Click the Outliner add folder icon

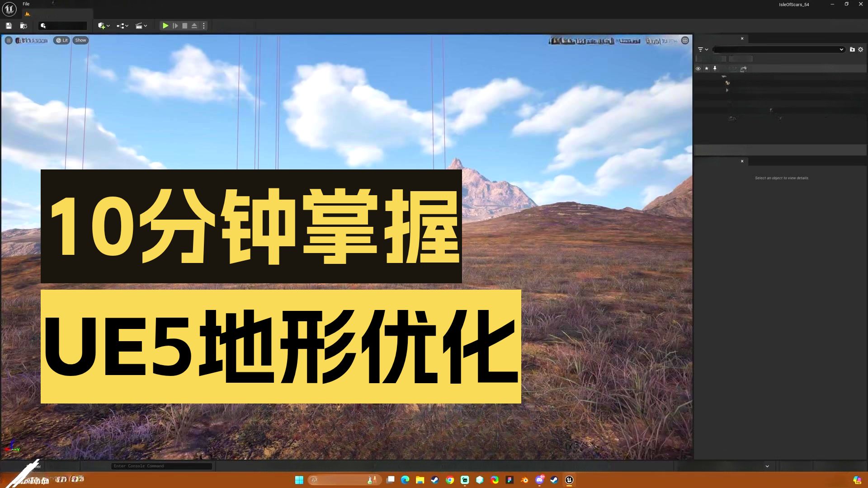(852, 49)
